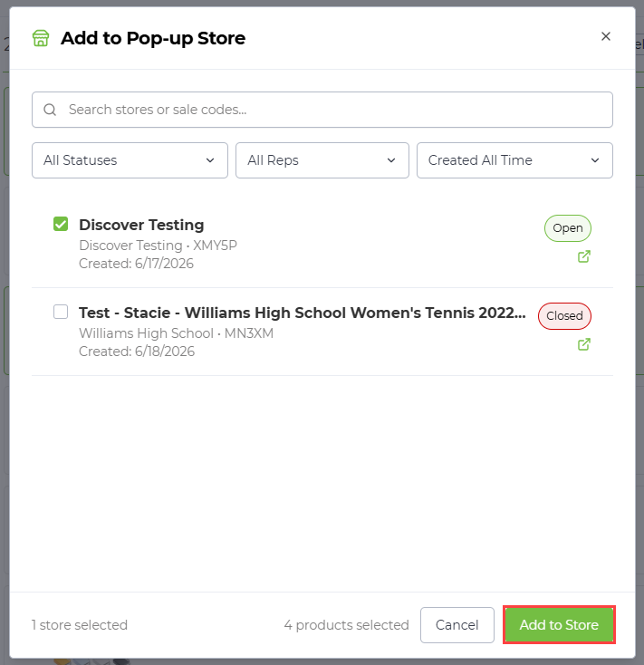Click the red Closed status badge
The image size is (644, 665).
[564, 316]
